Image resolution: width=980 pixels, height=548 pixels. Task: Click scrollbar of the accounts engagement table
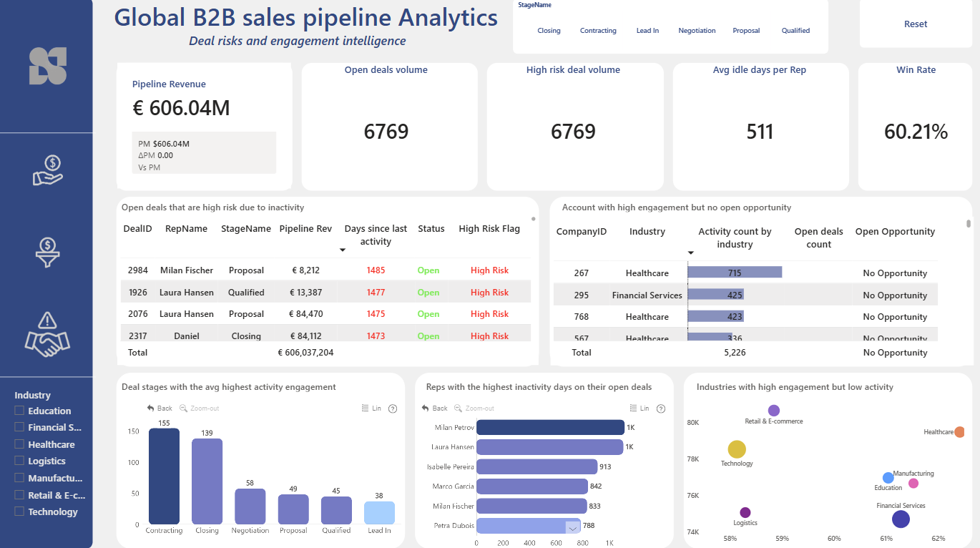[969, 224]
